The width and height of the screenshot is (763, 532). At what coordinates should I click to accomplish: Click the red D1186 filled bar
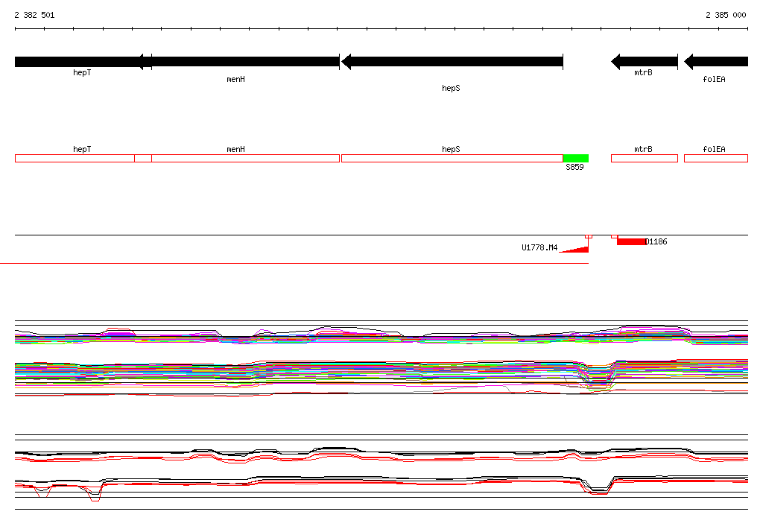631,241
